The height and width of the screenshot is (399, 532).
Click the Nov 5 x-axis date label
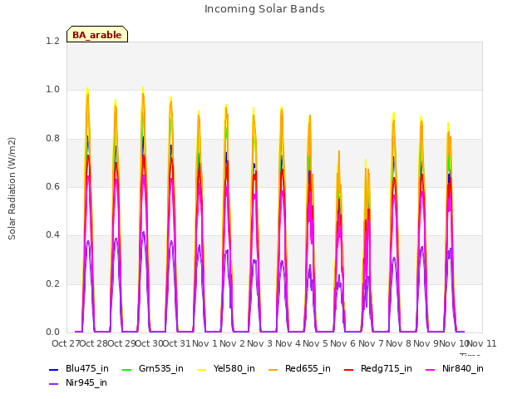tap(315, 343)
